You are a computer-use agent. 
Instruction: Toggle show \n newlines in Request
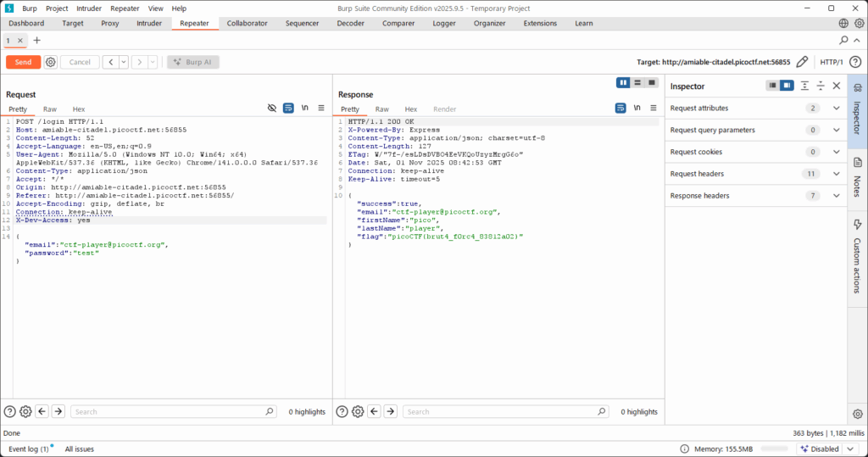tap(304, 109)
